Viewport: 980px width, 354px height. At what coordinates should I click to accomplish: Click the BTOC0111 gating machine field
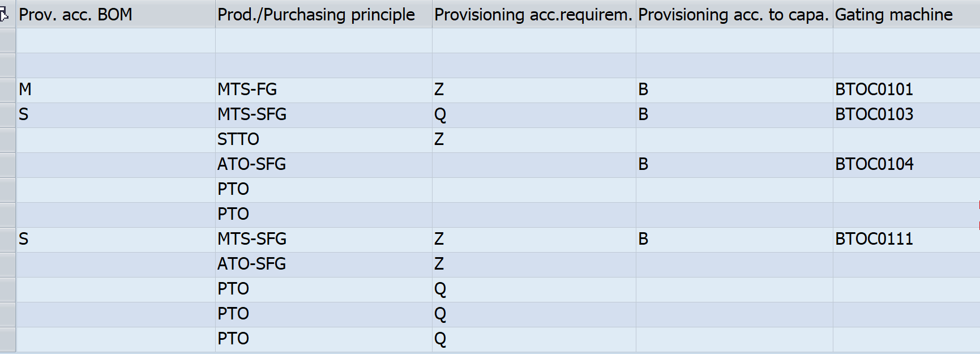click(906, 240)
